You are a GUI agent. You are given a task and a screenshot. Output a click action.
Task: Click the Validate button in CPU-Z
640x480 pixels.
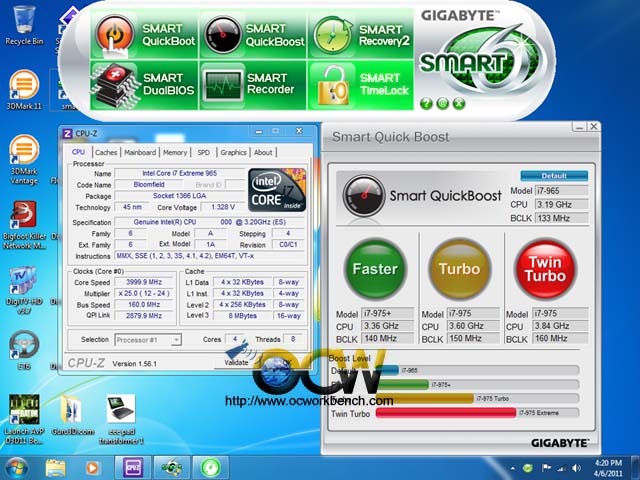(236, 362)
